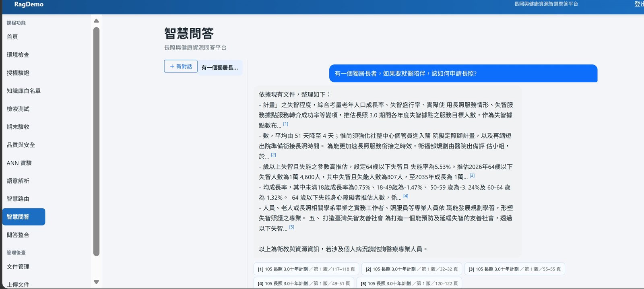Click inline citation [5] in answer
Viewport: 644px width, 289px height.
292,227
